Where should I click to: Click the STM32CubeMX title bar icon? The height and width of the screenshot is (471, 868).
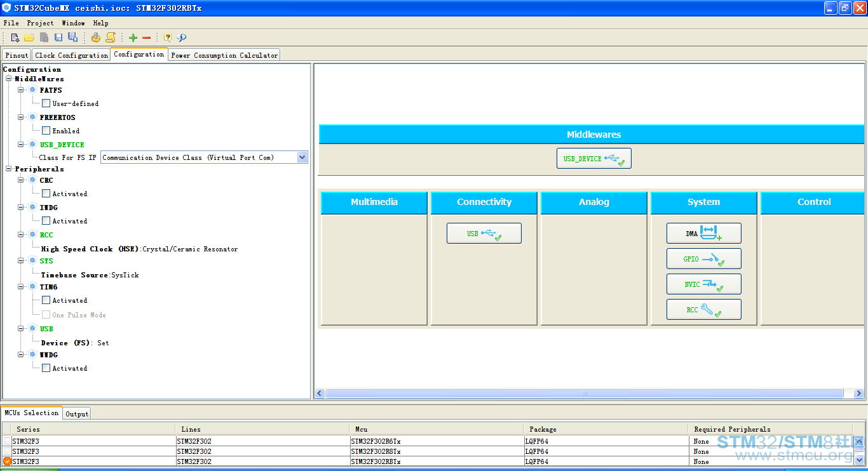[x=6, y=8]
